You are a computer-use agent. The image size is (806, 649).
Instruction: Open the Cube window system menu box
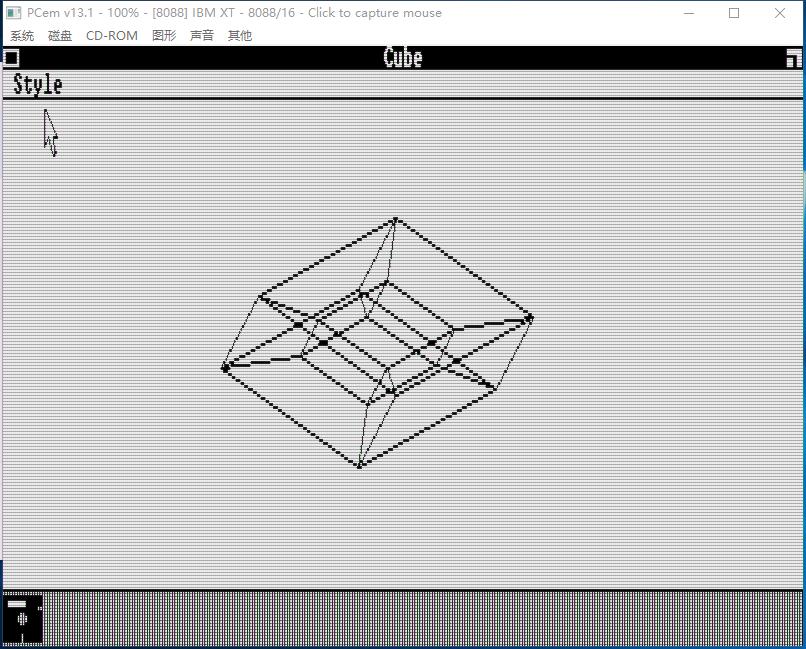click(11, 58)
